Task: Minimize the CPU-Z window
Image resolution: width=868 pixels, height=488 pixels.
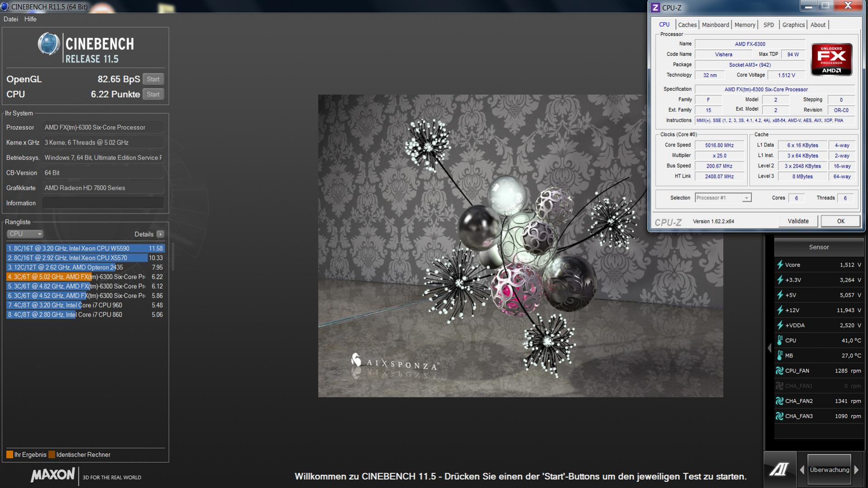Action: point(808,6)
